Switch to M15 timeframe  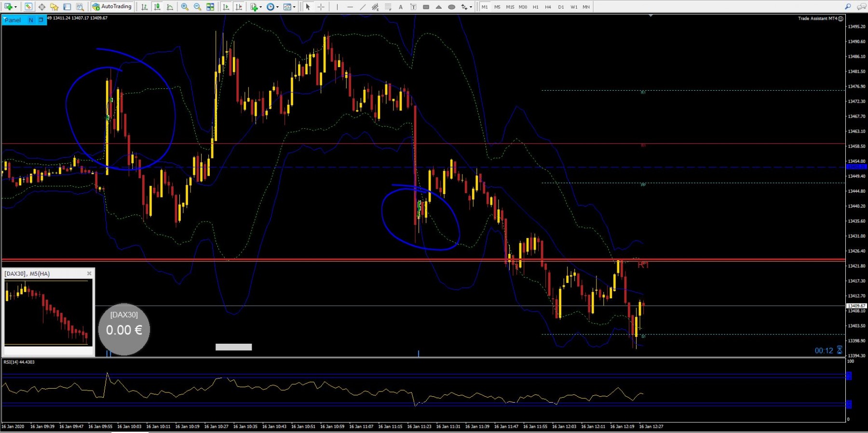(510, 7)
